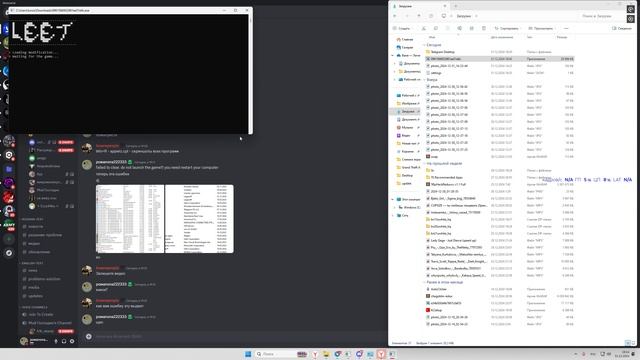This screenshot has width=640, height=360.
Task: Sort by the Тип column header
Action: [x=529, y=37]
